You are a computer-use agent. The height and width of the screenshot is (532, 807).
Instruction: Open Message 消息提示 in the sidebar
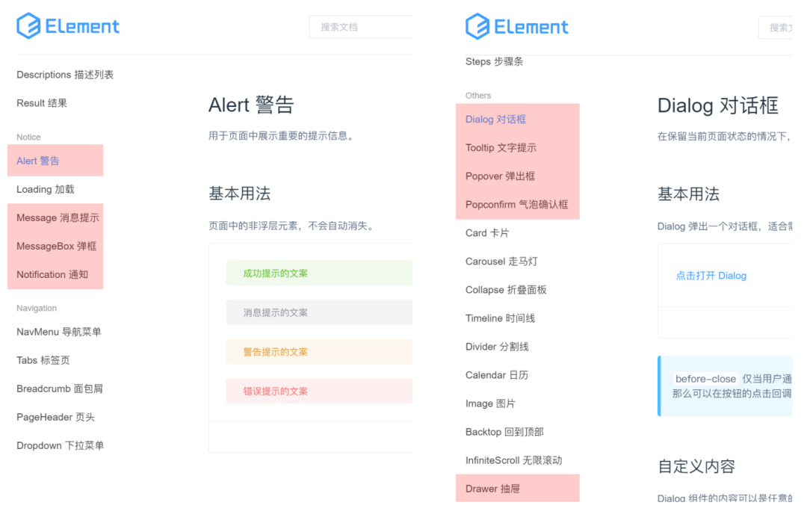[x=58, y=217]
